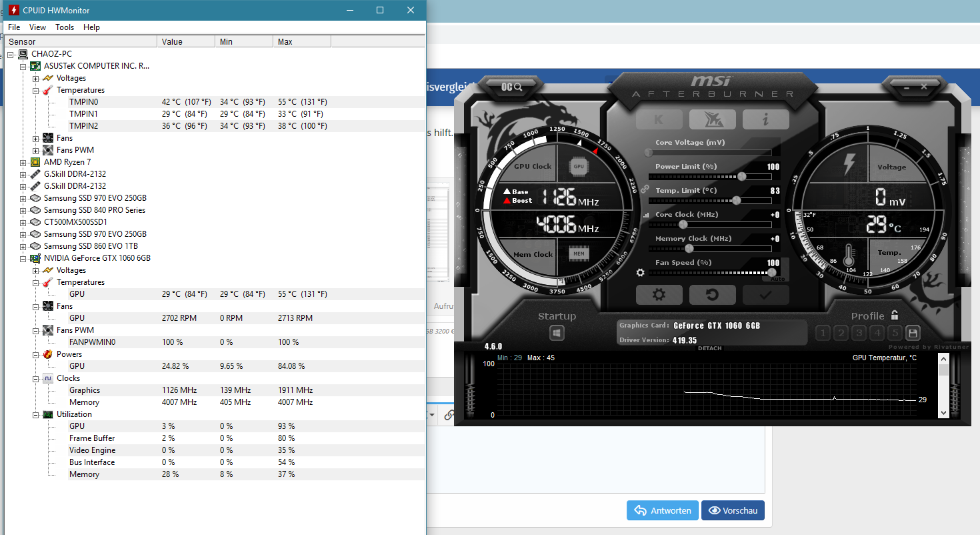
Task: Expand Samsung SSD 860 EVO 1TB node
Action: tap(23, 246)
